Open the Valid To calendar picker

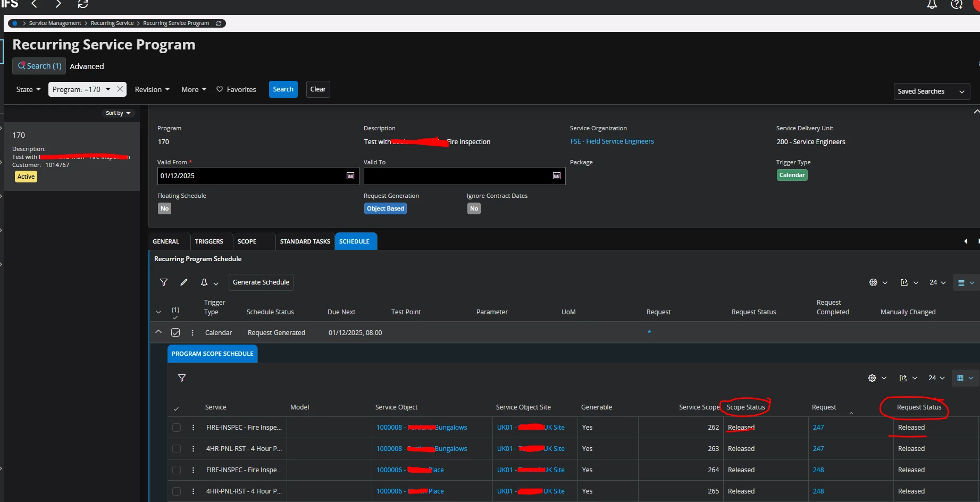[557, 176]
